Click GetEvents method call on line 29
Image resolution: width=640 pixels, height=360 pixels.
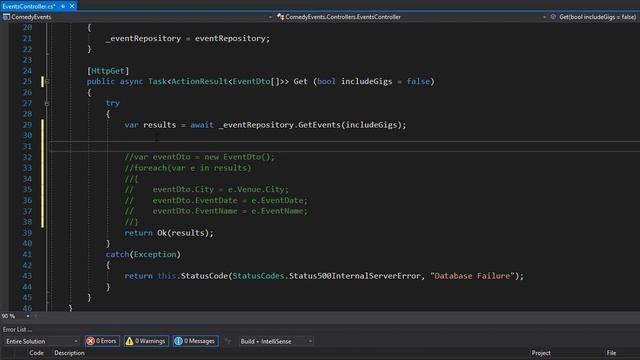coord(320,125)
